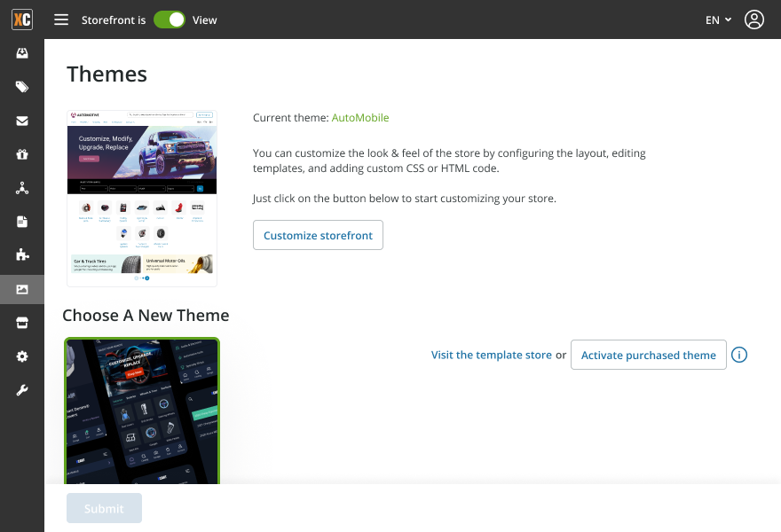
Task: Click the Customize storefront button
Action: [x=318, y=235]
